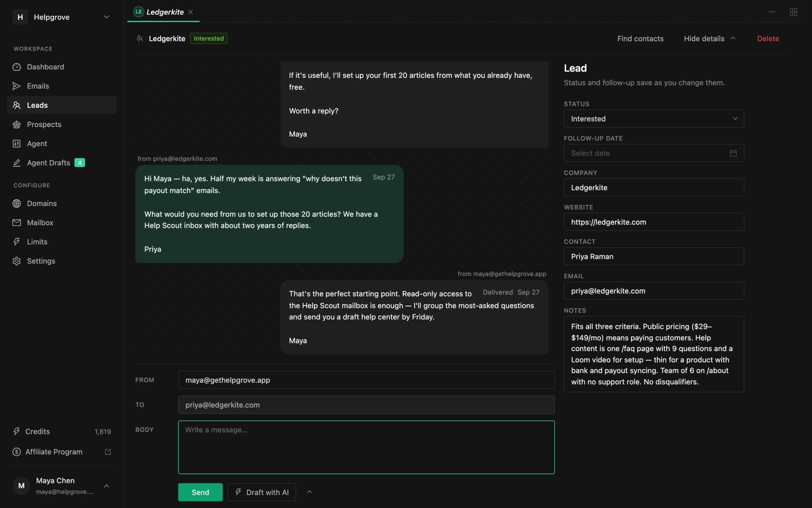This screenshot has width=812, height=508.
Task: Click the From field maya@gethelpgrove.app
Action: (366, 380)
